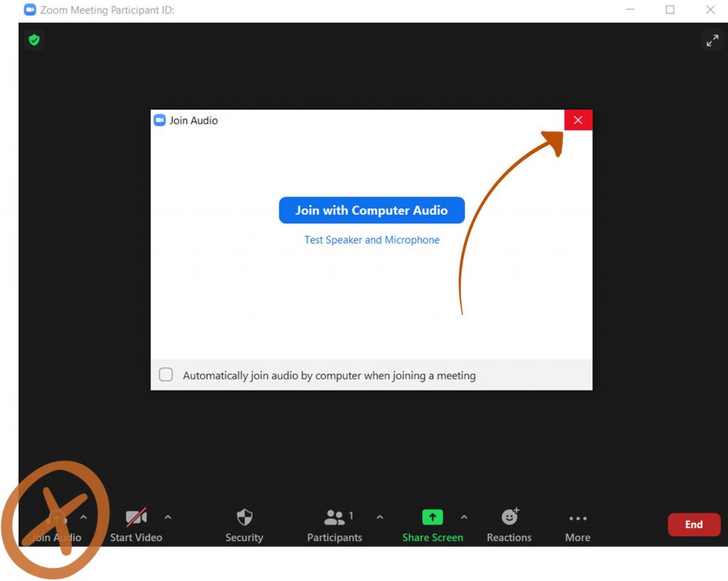Expand video settings via Start Video chevron
Screen dimensions: 728x581
pos(168,517)
